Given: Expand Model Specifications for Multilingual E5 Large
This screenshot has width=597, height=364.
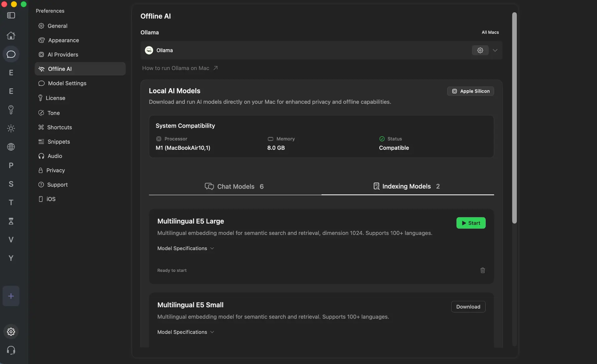Looking at the screenshot, I should (185, 248).
